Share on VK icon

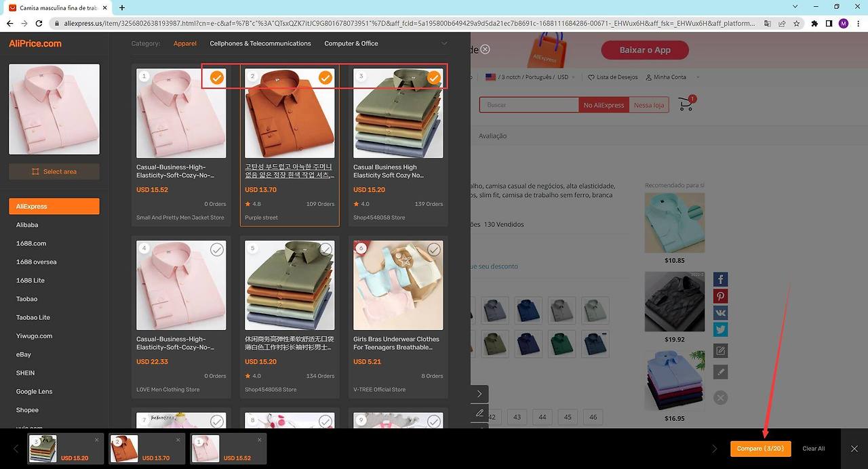point(720,313)
